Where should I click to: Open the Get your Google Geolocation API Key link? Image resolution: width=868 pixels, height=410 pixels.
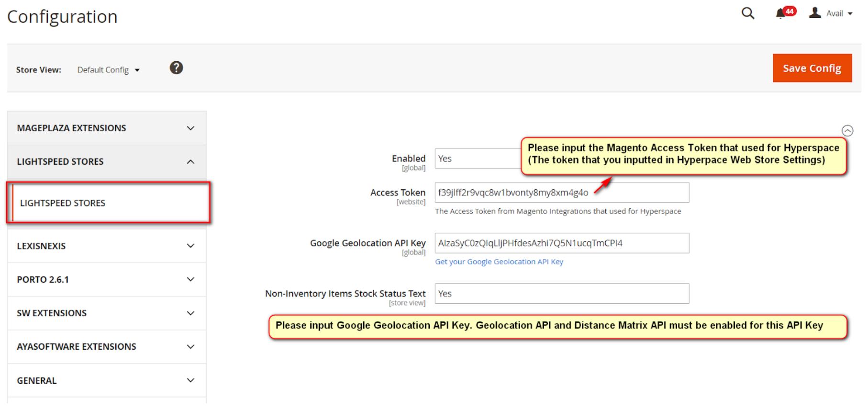tap(499, 262)
